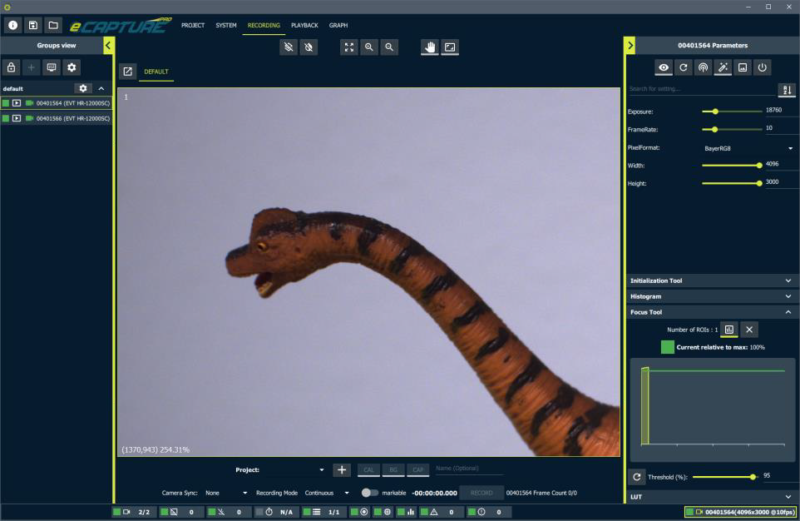Click the refresh parameters icon

click(x=683, y=67)
